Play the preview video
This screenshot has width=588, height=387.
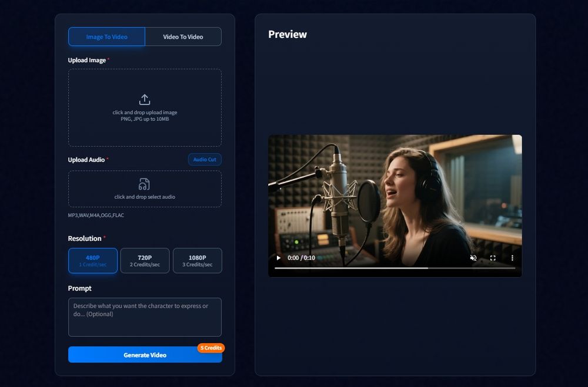pos(278,257)
